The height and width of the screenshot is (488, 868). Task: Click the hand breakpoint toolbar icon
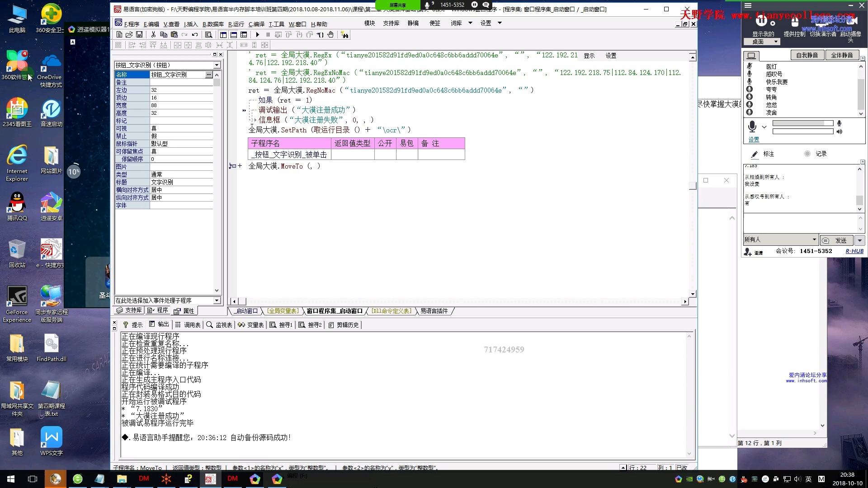(330, 35)
